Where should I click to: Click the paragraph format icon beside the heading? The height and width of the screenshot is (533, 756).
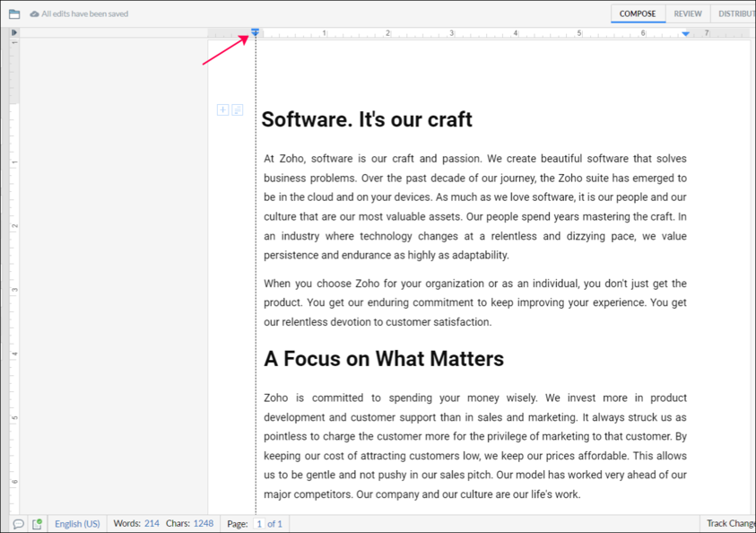238,110
